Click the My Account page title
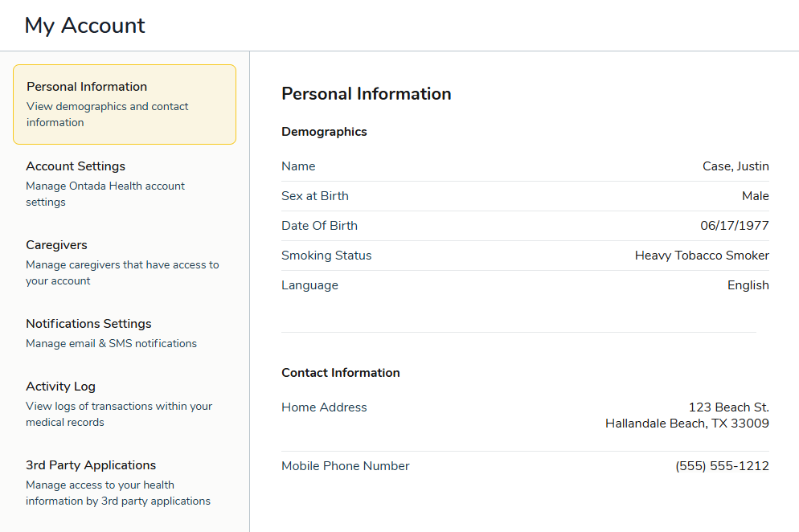The image size is (799, 532). [x=84, y=25]
